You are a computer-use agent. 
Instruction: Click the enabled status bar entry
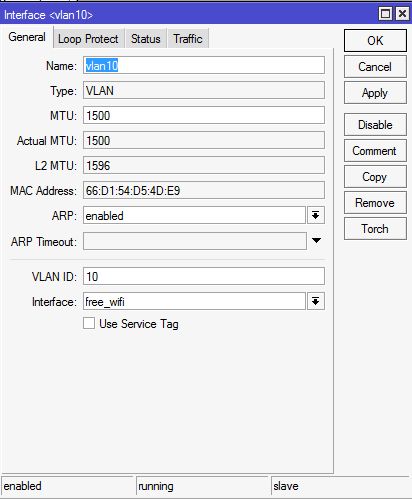tap(67, 486)
